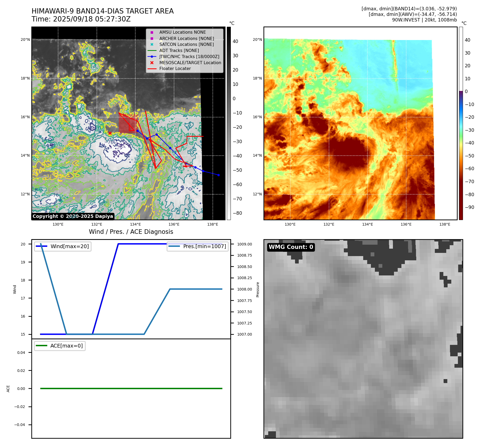Click the vertical ACE axis label
Viewport: 481px width, 448px height.
point(8,389)
